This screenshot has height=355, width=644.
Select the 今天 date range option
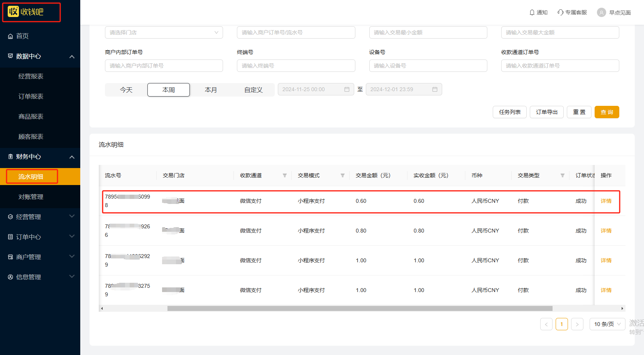(126, 90)
